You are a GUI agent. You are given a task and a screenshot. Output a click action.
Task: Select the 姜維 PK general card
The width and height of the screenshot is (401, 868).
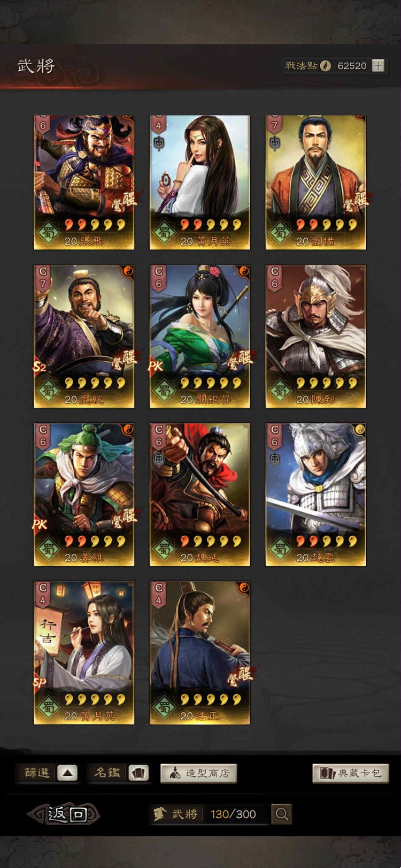tap(84, 494)
